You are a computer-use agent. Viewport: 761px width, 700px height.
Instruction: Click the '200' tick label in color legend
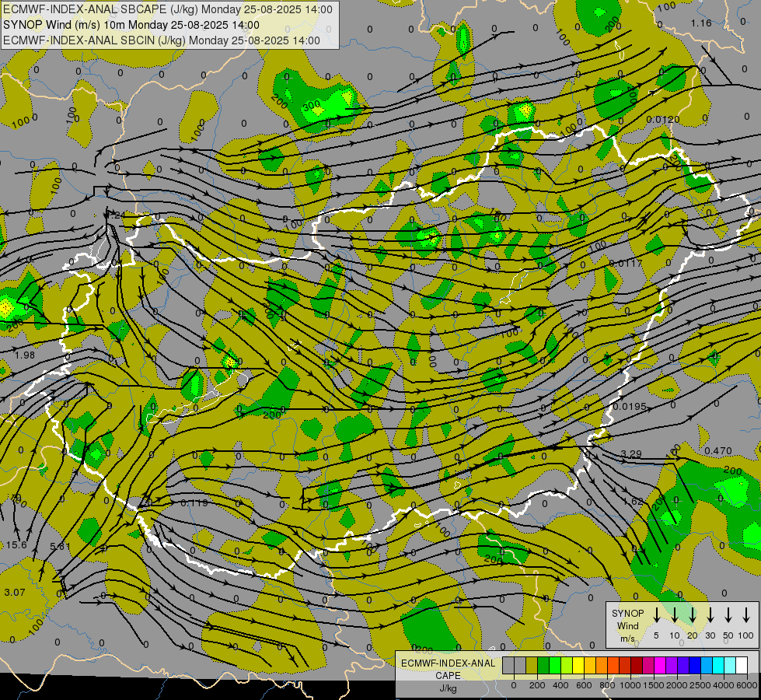point(537,685)
